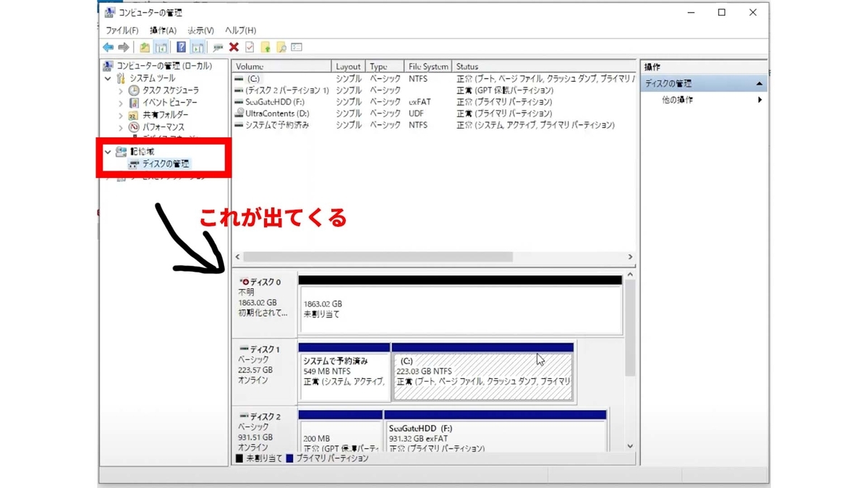Select the ディスク 2 label block
This screenshot has width=868, height=488.
tap(264, 430)
